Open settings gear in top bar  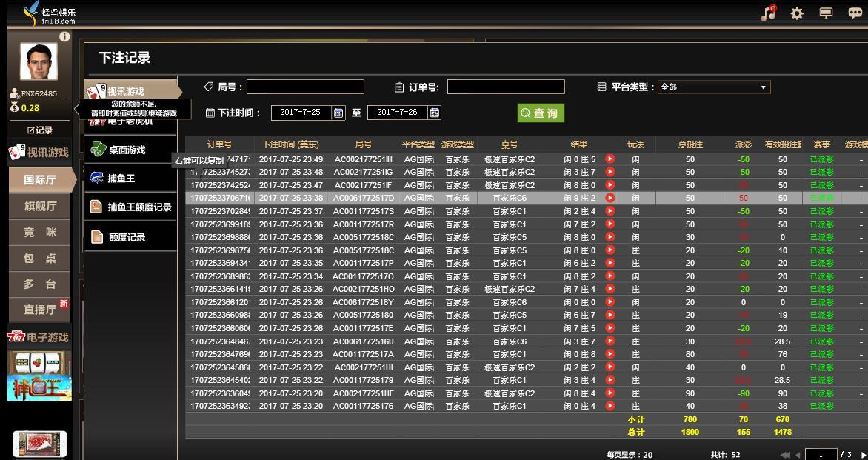(797, 13)
